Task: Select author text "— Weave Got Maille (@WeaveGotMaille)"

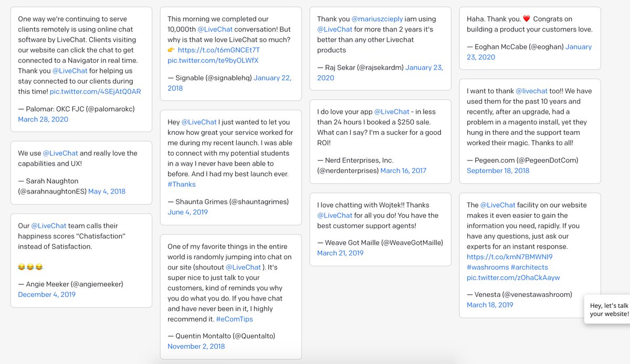Action: coord(380,242)
